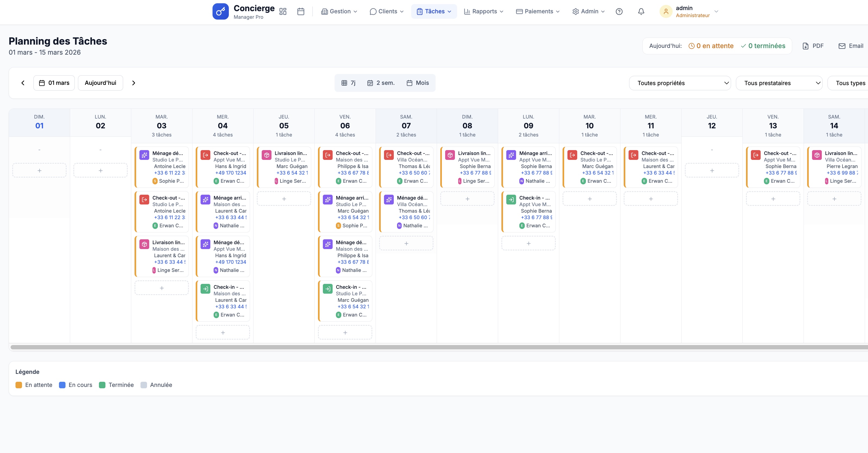The height and width of the screenshot is (453, 868).
Task: Add a task on Sunday March 01
Action: point(39,170)
